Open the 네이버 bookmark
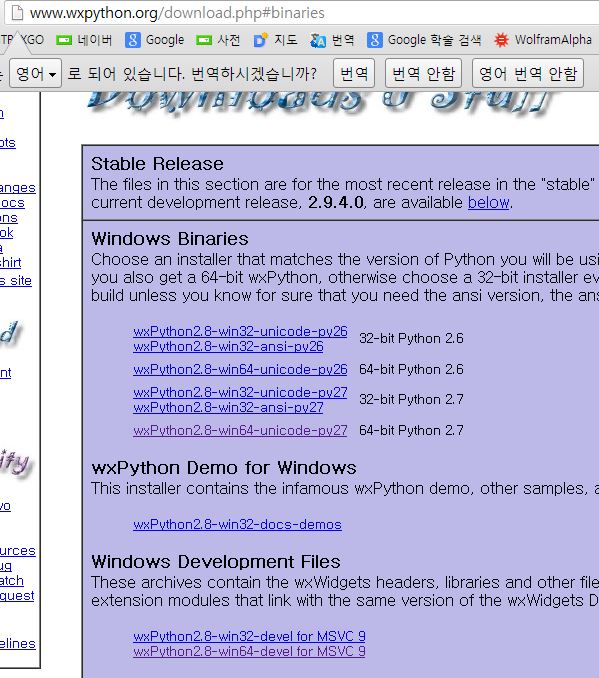 click(84, 40)
